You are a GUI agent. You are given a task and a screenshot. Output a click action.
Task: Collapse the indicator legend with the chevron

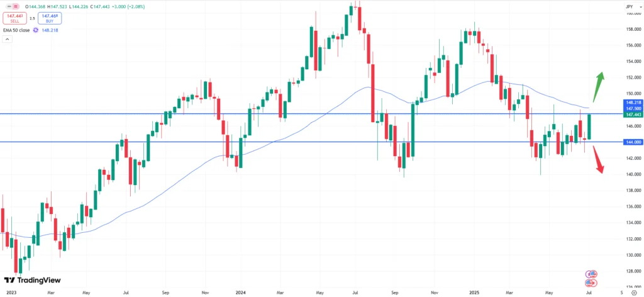tap(8, 39)
